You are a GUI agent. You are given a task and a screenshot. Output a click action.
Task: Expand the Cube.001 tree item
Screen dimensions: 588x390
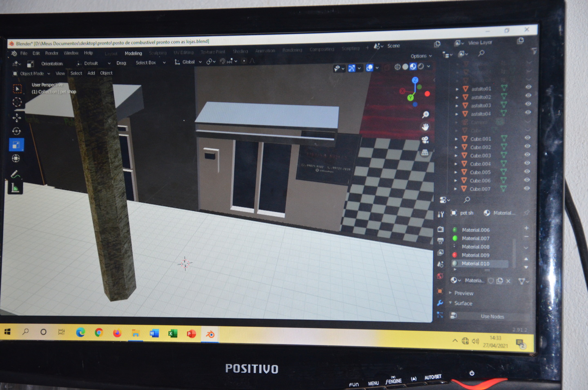(456, 139)
